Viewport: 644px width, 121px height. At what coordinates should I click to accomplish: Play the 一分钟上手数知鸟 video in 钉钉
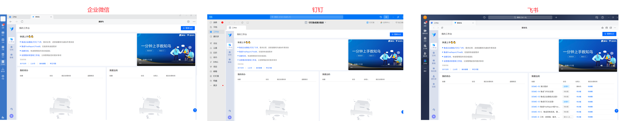click(351, 64)
